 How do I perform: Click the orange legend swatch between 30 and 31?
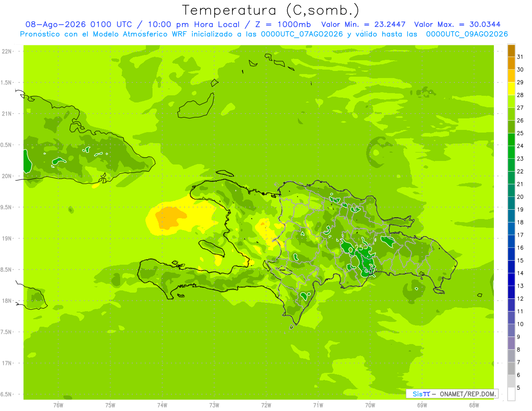tap(511, 63)
